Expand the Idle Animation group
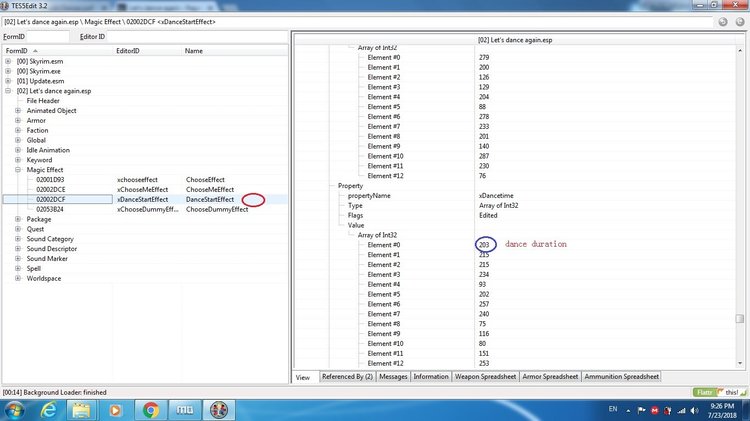The image size is (750, 421). [18, 150]
